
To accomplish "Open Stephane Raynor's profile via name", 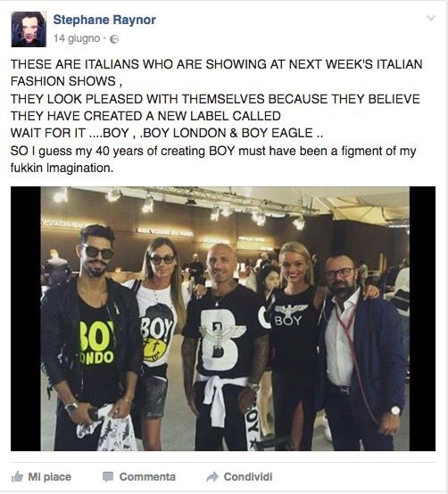I will (104, 20).
